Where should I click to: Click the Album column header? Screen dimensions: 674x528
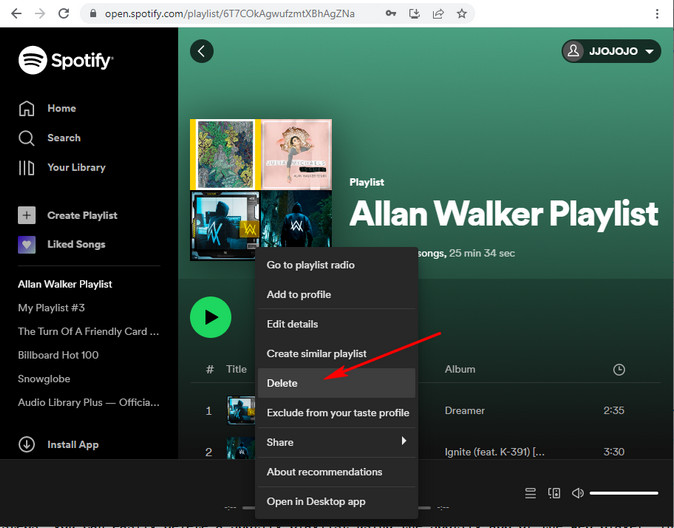pos(460,369)
